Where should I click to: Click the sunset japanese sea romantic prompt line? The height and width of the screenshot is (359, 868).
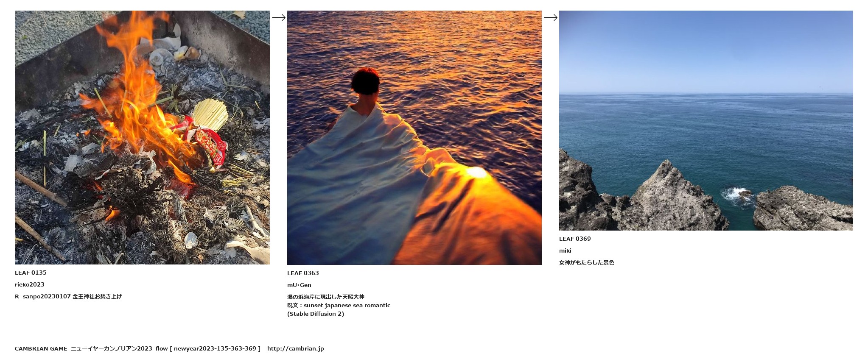pos(339,305)
